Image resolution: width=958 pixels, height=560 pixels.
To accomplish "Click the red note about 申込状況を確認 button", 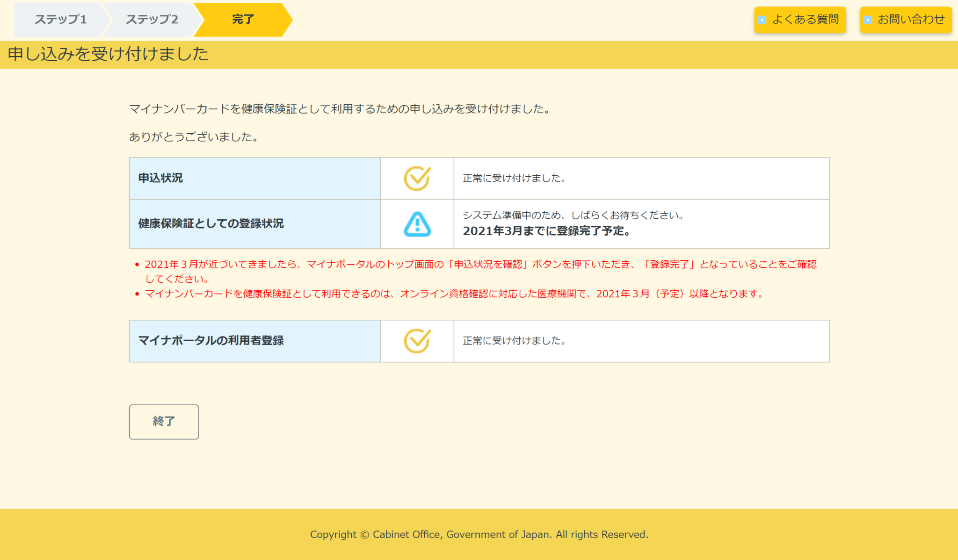I will 480,272.
